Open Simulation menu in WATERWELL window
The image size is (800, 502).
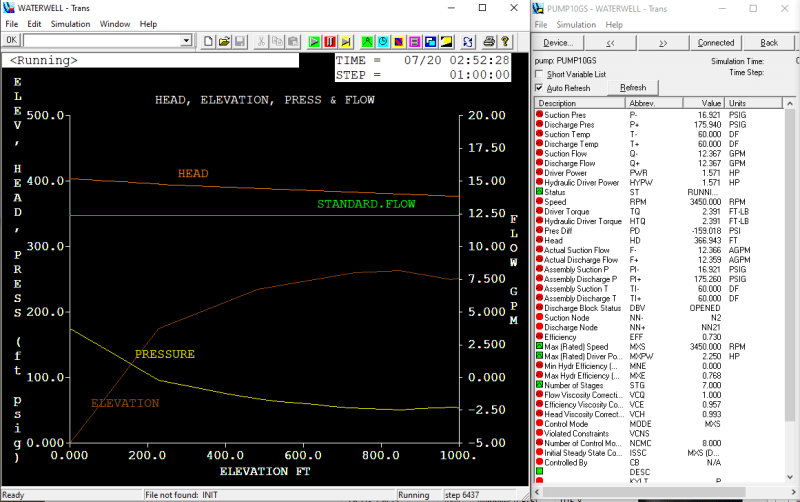pos(70,24)
